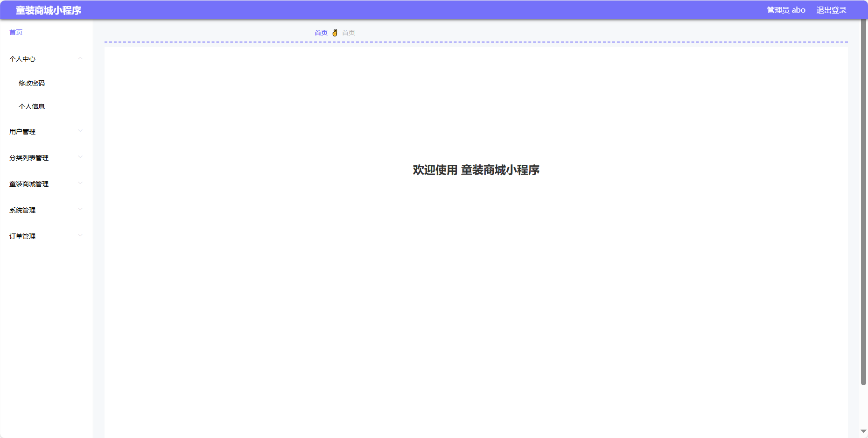The image size is (868, 438).
Task: Click the vertical page scrollbar thumb
Action: (863, 202)
